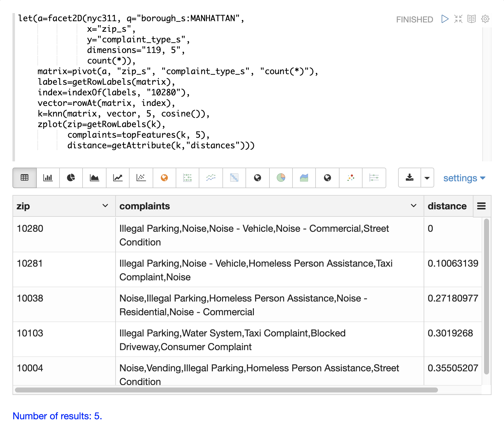Click the table horizontal scrollbar

pos(226,390)
